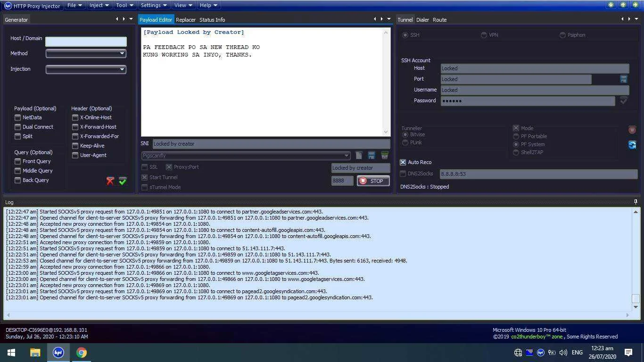Open the Tool menu dropdown
Viewport: 644px width, 362px height.
[x=125, y=5]
